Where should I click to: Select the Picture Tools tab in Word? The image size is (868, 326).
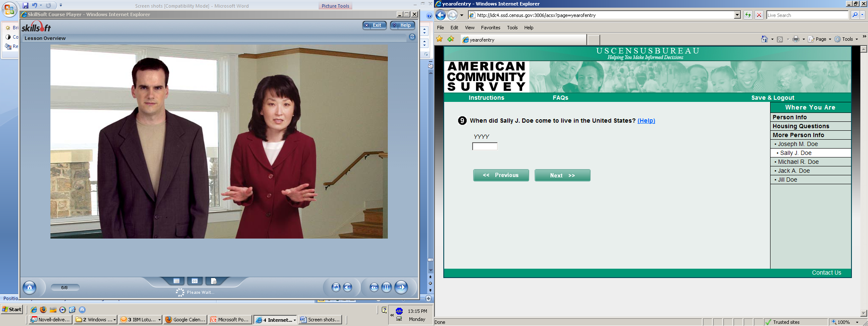[x=335, y=6]
